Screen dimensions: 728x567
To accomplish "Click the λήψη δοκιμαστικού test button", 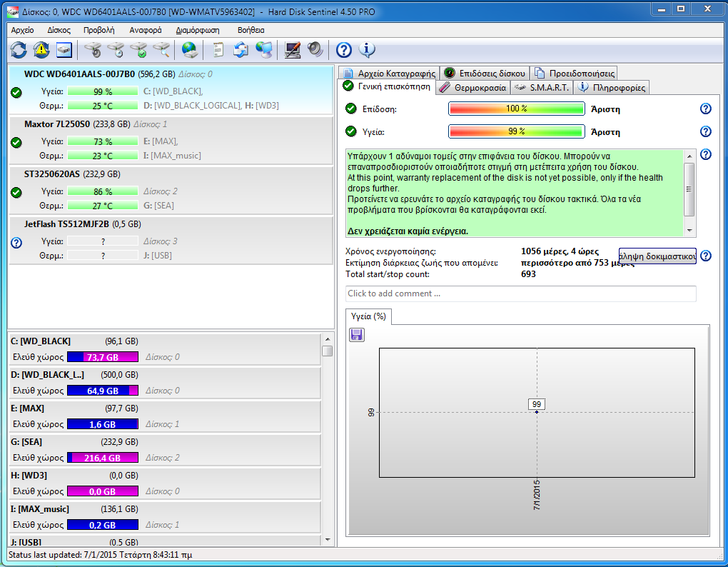I will click(657, 256).
